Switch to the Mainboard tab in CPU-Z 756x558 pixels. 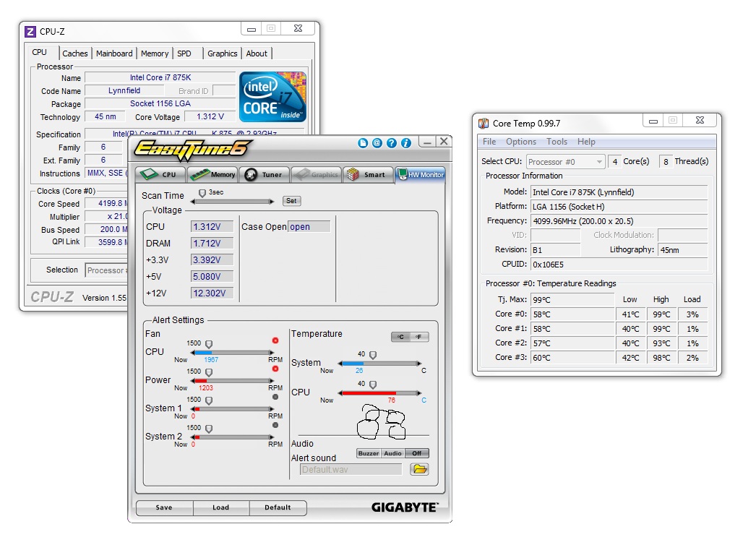tap(114, 53)
